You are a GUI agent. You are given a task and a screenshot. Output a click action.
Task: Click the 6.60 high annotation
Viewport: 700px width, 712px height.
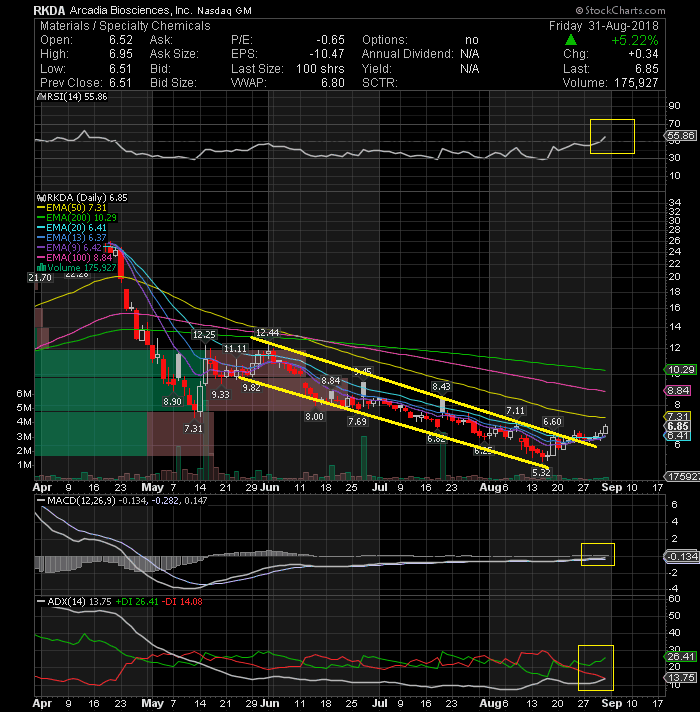click(x=552, y=422)
